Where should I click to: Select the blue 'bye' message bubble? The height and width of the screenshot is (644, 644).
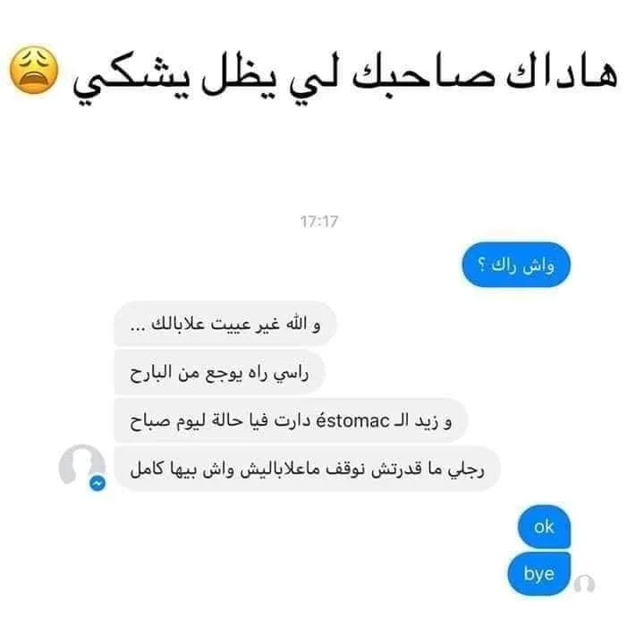(x=539, y=573)
